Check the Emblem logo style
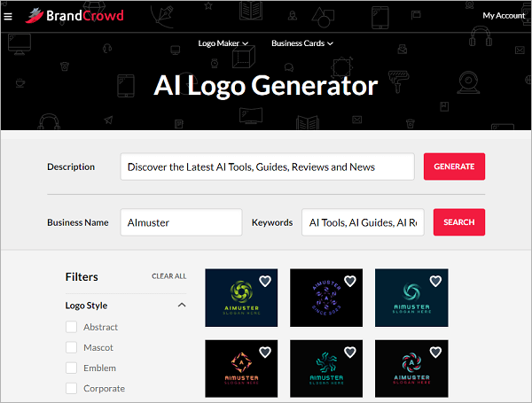The height and width of the screenshot is (403, 532). 71,368
